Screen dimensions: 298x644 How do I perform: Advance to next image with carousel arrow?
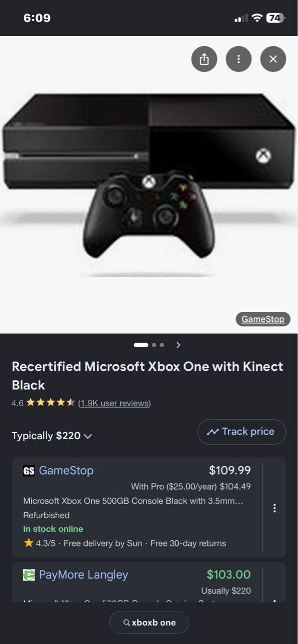point(178,345)
